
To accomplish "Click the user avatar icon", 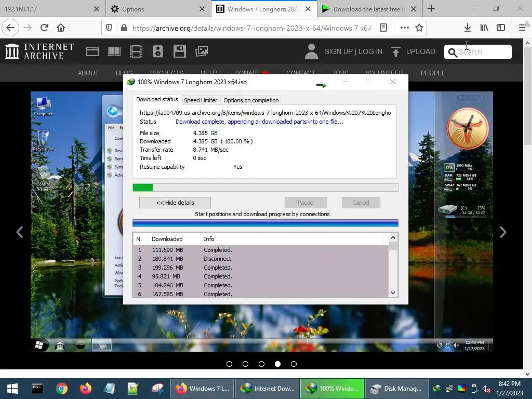I will (x=312, y=51).
